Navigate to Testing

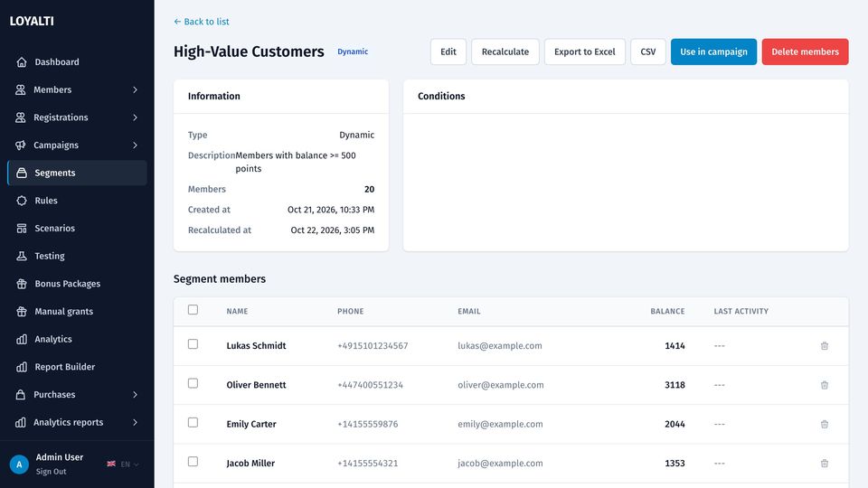[77, 256]
